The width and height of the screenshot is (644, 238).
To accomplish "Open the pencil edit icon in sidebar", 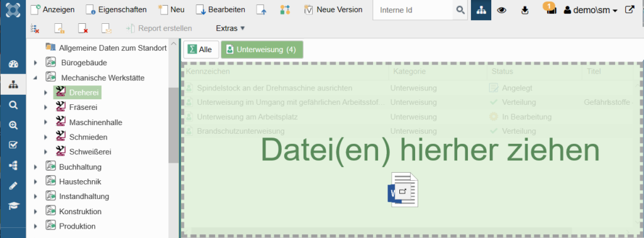I will pyautogui.click(x=13, y=185).
